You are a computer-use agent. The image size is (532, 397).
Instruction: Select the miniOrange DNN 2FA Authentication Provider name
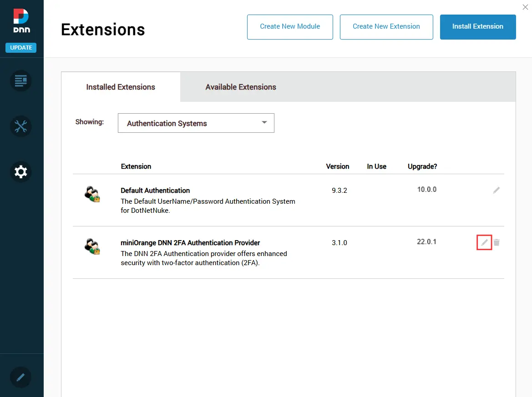click(190, 243)
